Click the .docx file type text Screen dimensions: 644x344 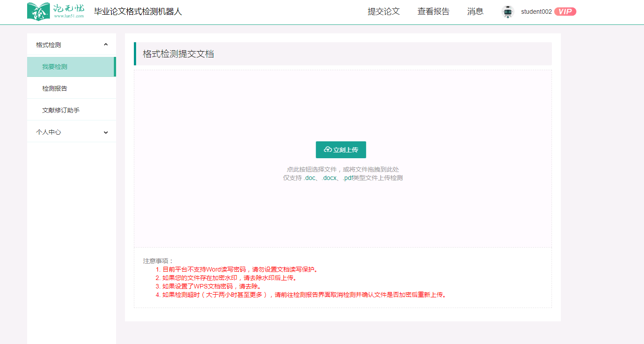click(x=329, y=178)
